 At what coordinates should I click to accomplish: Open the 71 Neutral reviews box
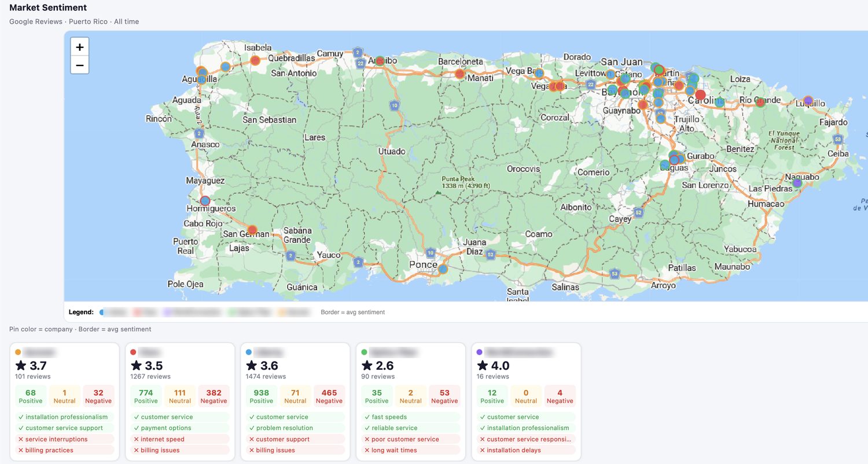[x=295, y=396]
